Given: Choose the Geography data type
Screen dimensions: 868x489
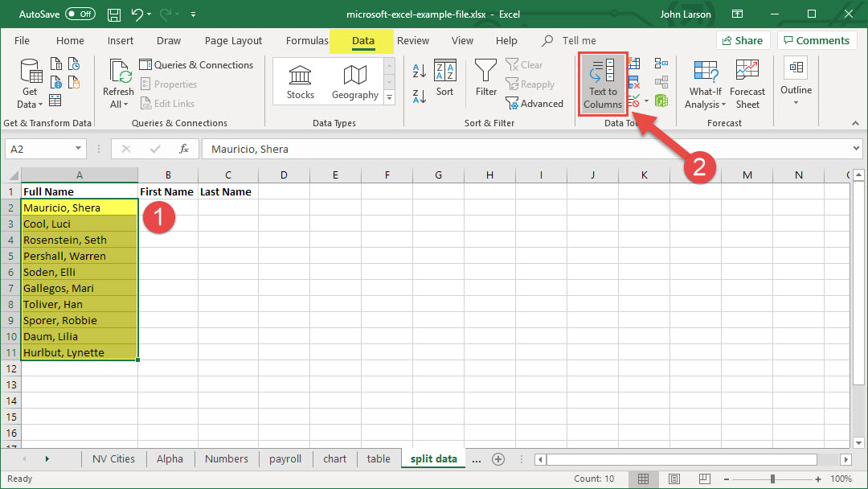Looking at the screenshot, I should [x=354, y=83].
